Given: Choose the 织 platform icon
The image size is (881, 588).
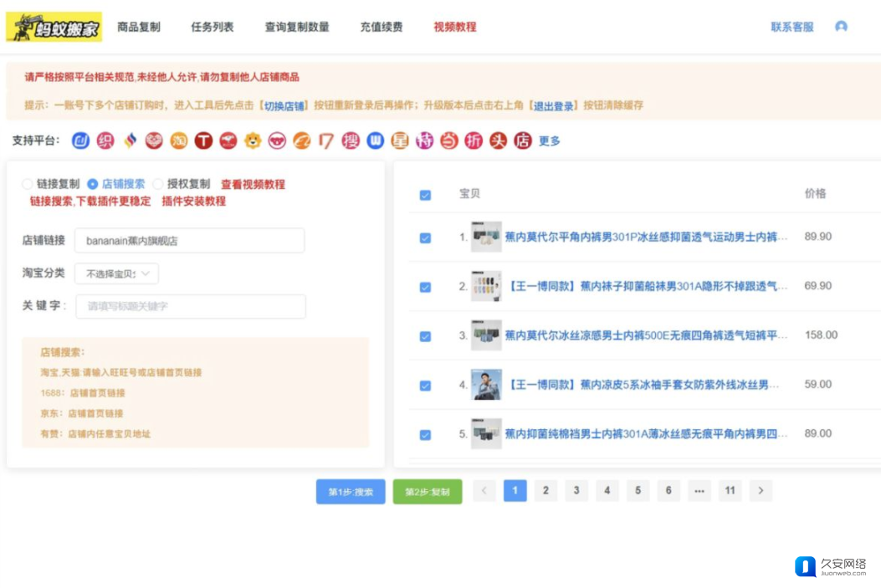Looking at the screenshot, I should point(105,141).
